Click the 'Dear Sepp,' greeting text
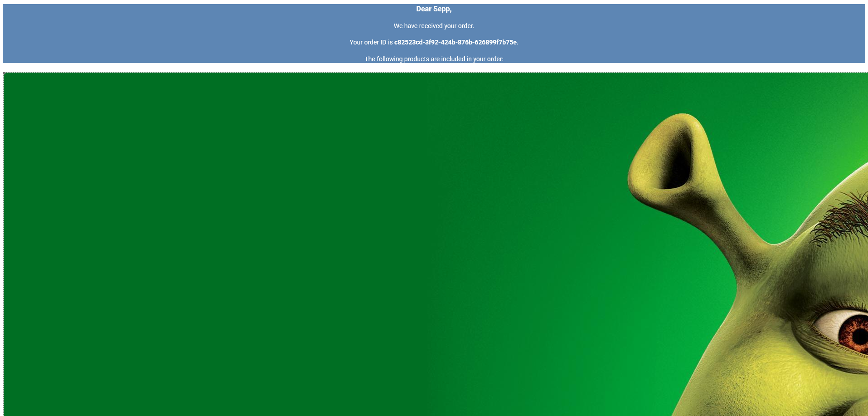This screenshot has width=868, height=416. 434,9
